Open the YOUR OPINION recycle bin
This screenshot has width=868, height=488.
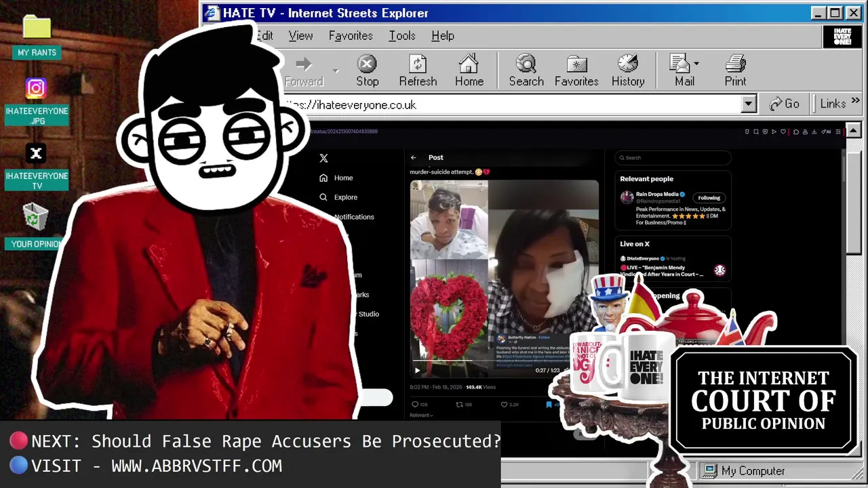pyautogui.click(x=35, y=228)
